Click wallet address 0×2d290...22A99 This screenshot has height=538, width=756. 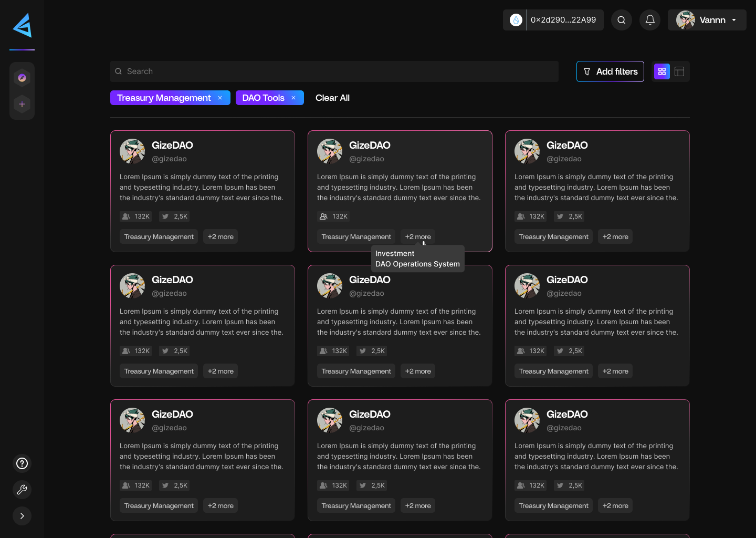pyautogui.click(x=563, y=20)
